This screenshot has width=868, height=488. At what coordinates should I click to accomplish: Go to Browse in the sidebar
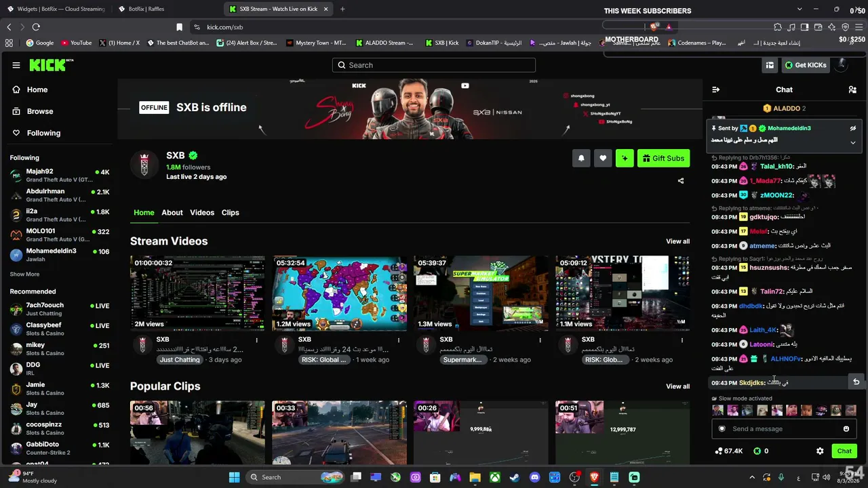[39, 111]
